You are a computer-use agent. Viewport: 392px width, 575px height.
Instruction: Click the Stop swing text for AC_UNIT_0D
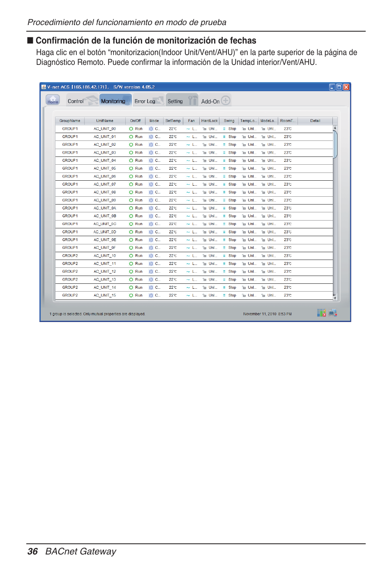(232, 232)
